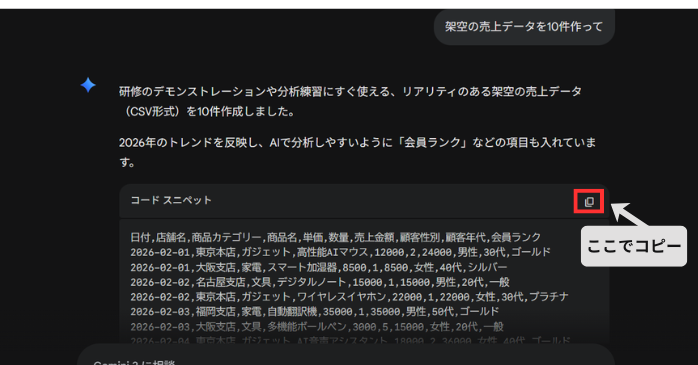Select the row with 'デジタルノート'
698x365 pixels.
[x=320, y=282]
